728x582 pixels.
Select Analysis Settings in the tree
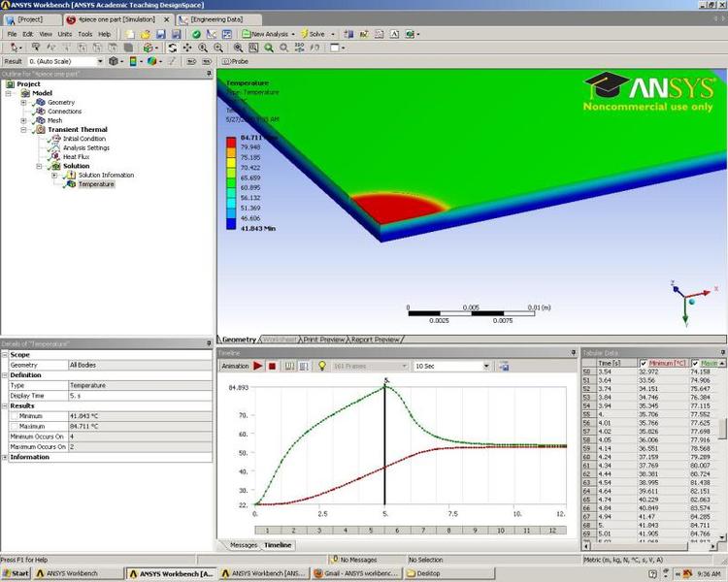click(x=86, y=147)
